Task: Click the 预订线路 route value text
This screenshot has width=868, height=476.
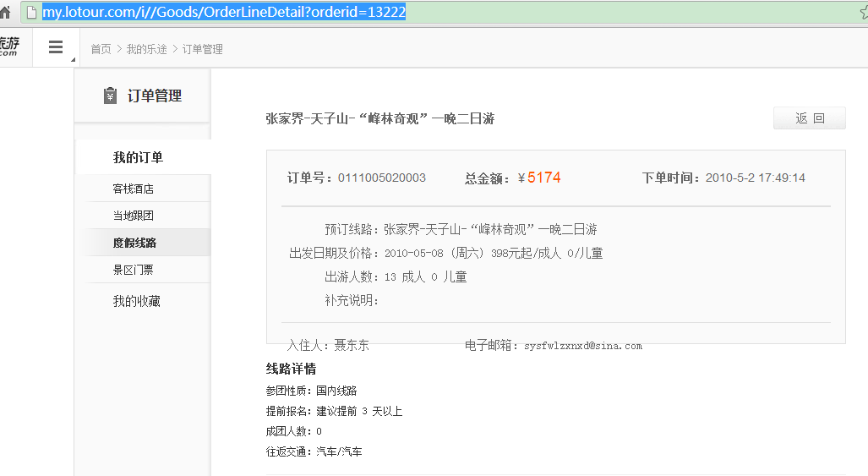Action: click(490, 229)
